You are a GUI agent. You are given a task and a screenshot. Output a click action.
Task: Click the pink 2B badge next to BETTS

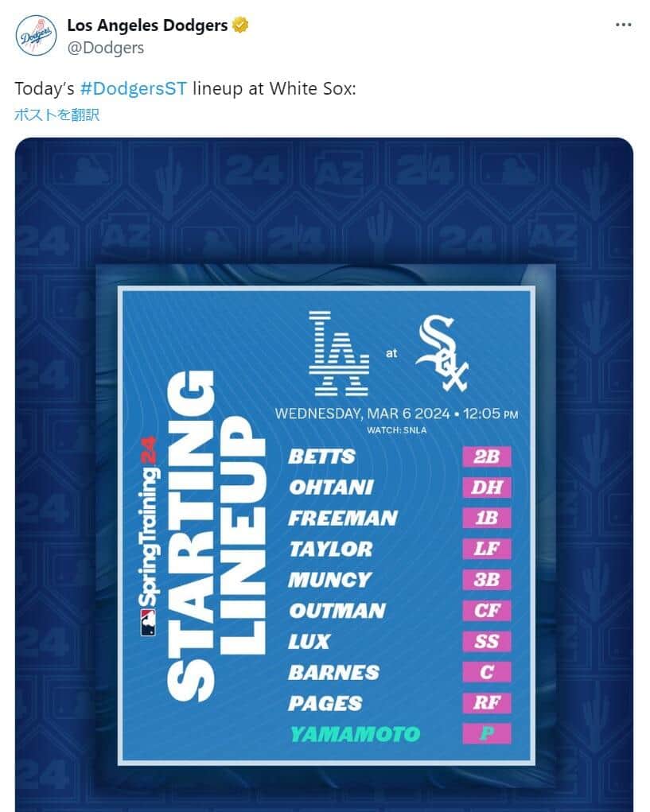(486, 457)
